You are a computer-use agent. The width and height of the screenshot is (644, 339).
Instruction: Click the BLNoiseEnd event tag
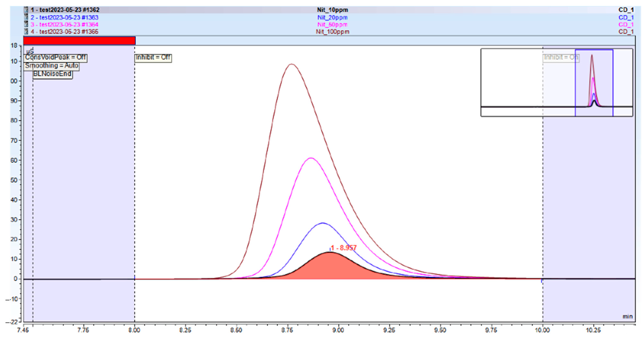[53, 74]
